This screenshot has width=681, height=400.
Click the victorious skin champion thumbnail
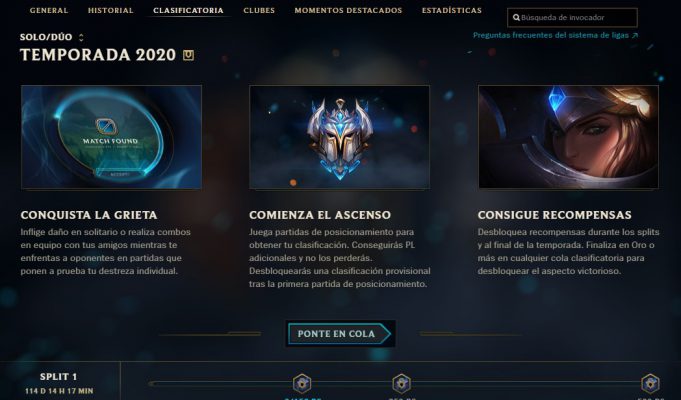coord(569,137)
